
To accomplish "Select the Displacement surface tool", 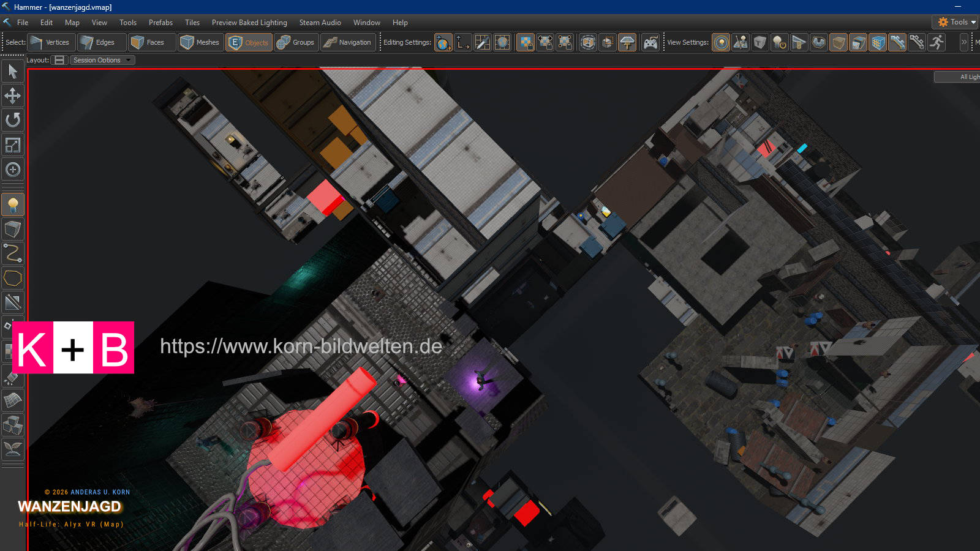I will point(13,400).
